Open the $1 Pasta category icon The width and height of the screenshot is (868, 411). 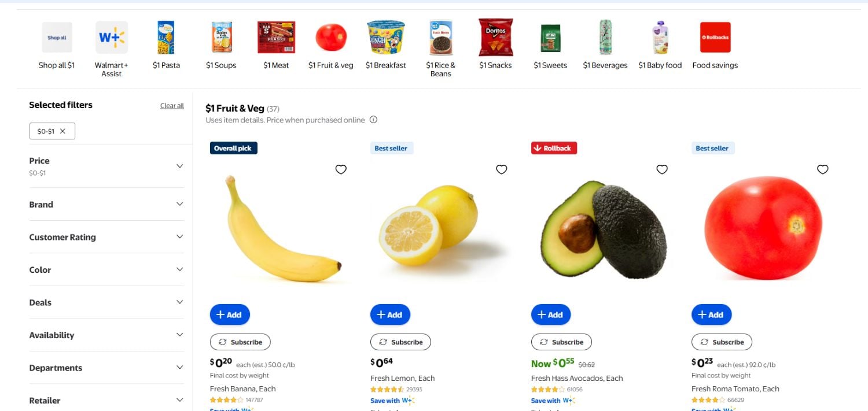[166, 37]
